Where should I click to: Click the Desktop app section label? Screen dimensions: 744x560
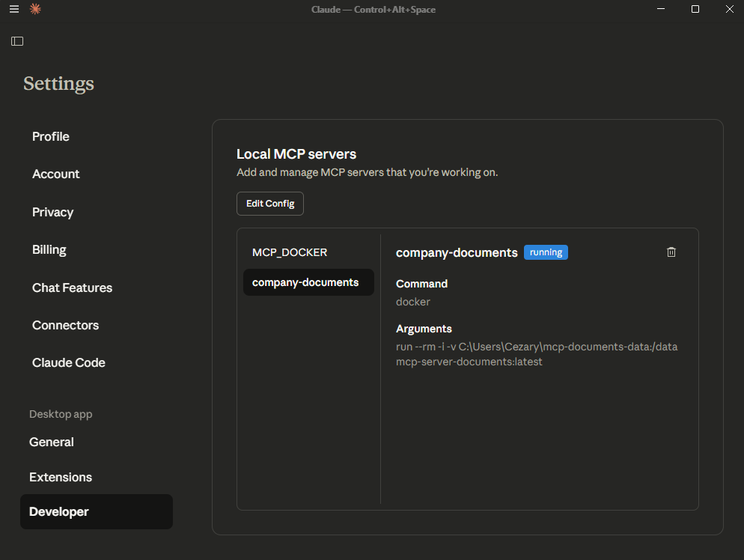61,414
